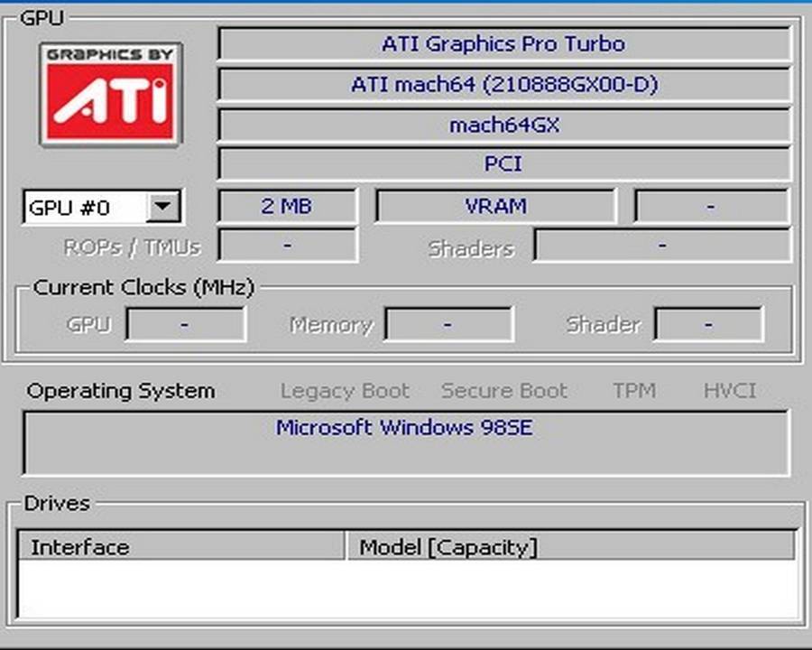The width and height of the screenshot is (812, 650).
Task: Select the GPU #0 combo box
Action: coord(86,207)
